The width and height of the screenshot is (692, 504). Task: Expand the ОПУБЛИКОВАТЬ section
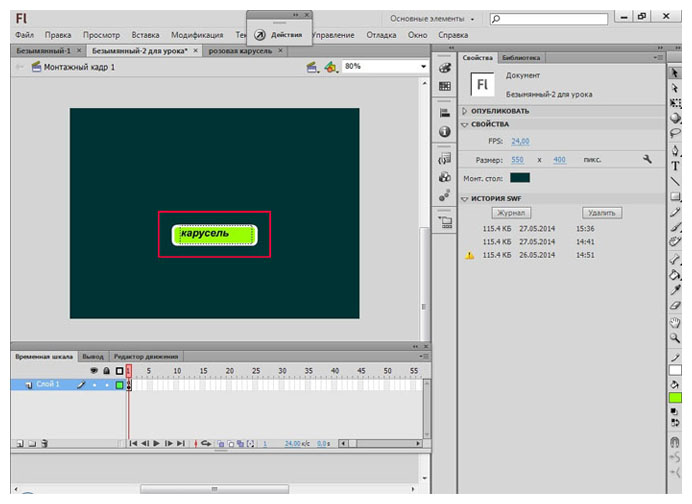coord(465,111)
